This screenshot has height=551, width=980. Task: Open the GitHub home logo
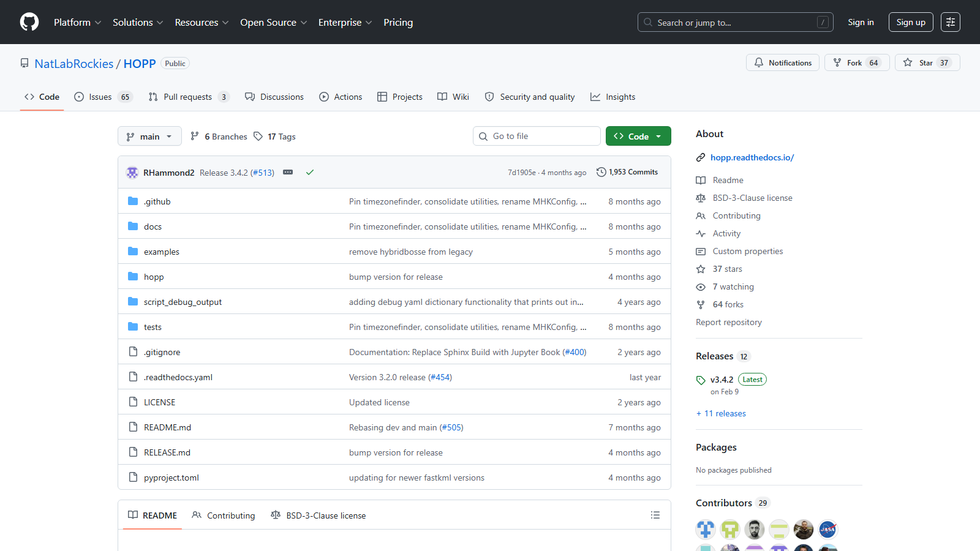[x=29, y=22]
